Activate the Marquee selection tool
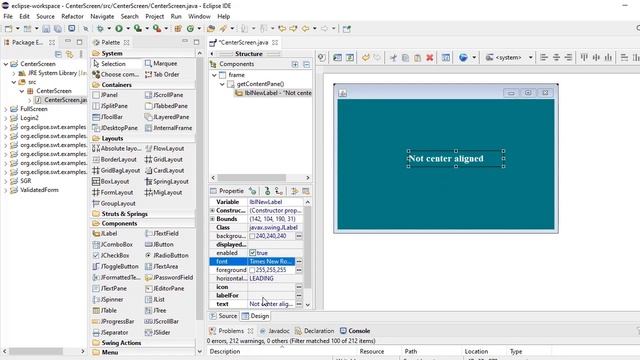 161,64
